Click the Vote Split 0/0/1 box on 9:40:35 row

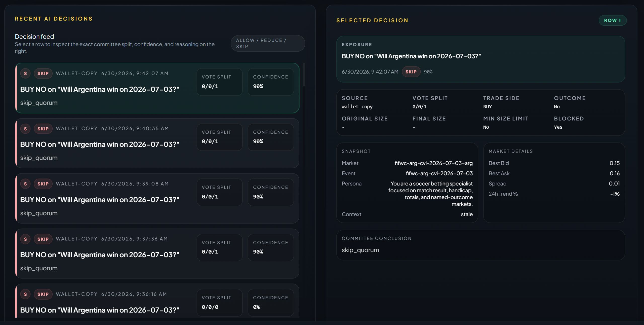pyautogui.click(x=220, y=137)
